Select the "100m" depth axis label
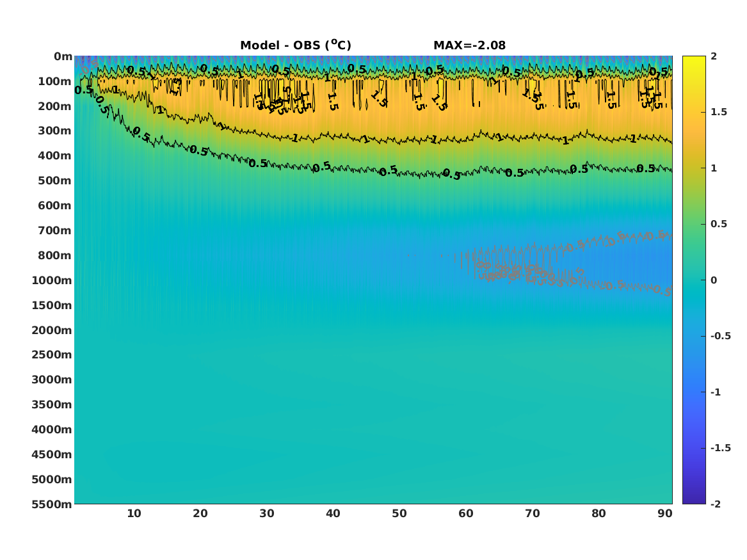 (x=55, y=81)
